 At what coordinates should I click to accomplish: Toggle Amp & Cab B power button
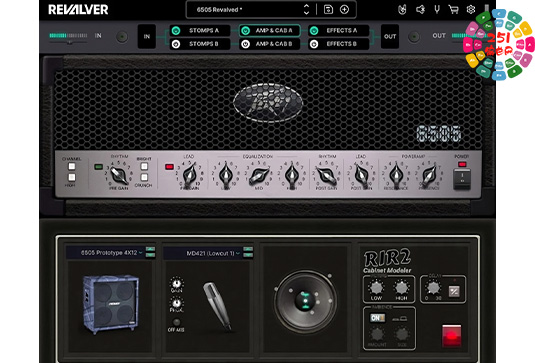click(245, 44)
